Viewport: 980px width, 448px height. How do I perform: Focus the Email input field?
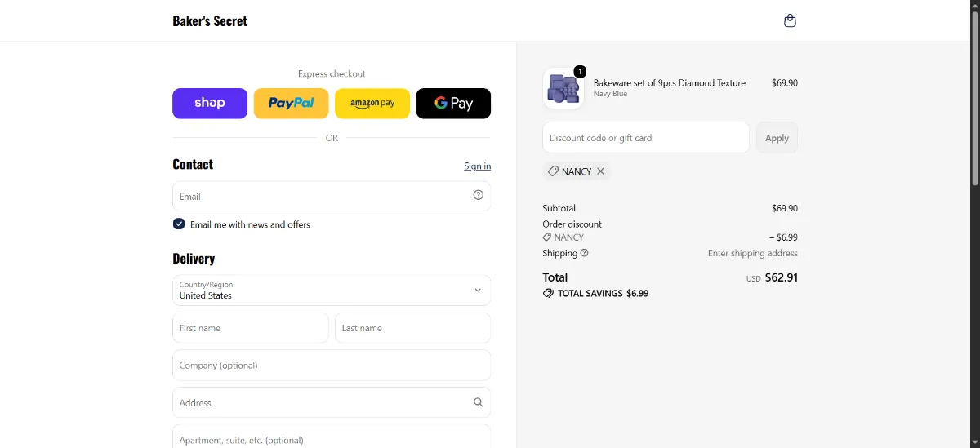click(332, 196)
